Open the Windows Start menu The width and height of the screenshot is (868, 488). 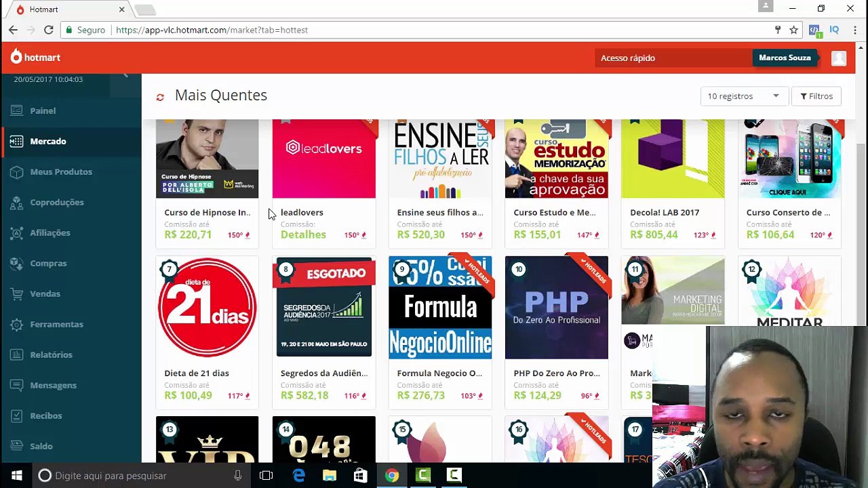[x=16, y=475]
